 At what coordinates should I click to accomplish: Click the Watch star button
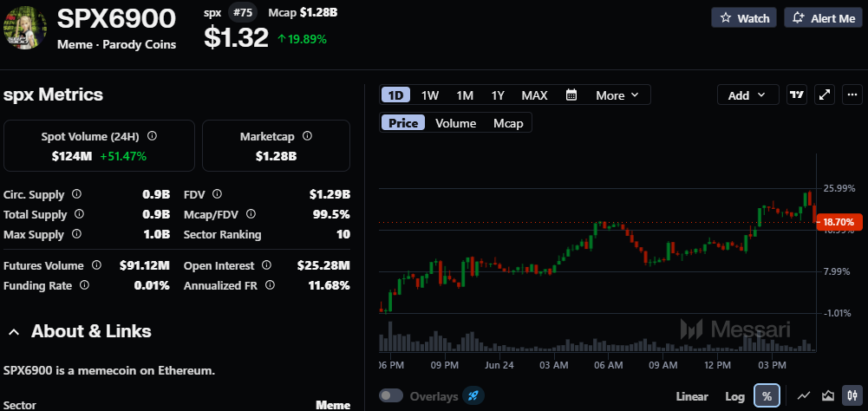(x=743, y=17)
